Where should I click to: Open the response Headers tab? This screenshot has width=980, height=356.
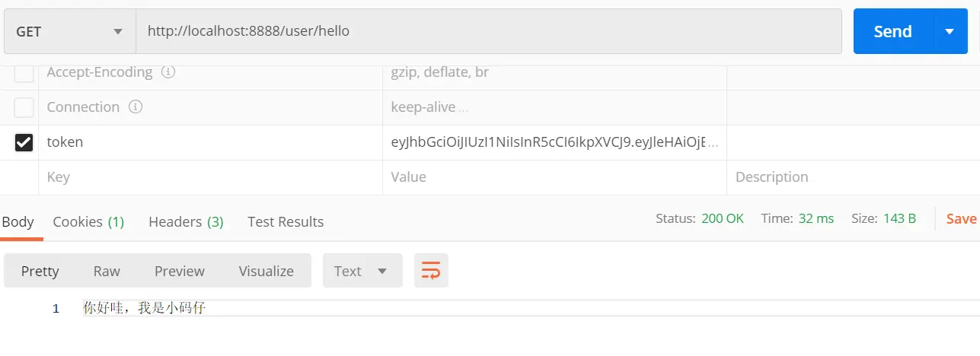click(x=186, y=221)
